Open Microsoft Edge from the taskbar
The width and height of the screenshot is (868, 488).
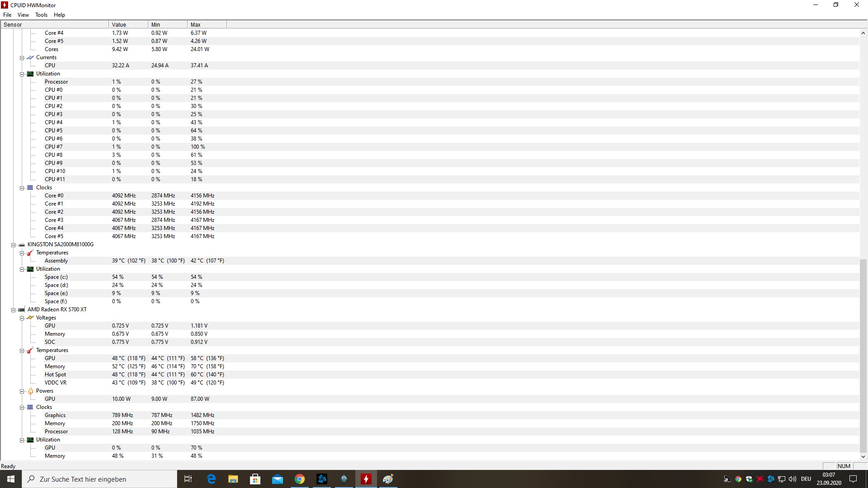pos(211,479)
